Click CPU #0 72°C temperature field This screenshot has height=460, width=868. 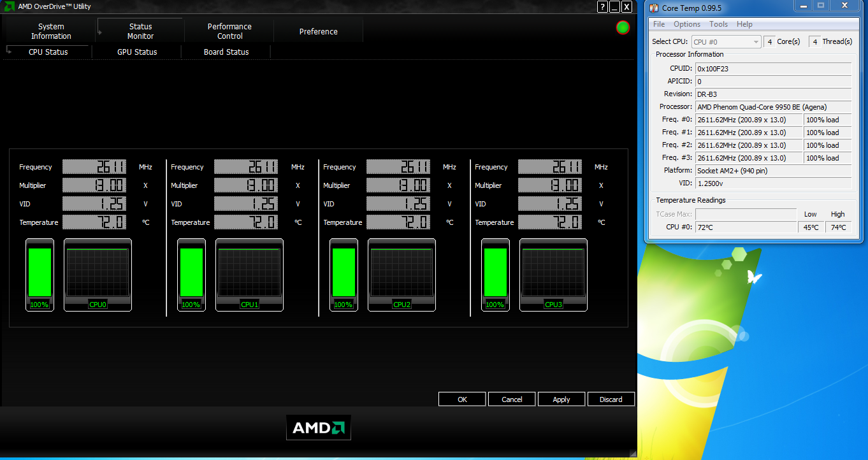[746, 227]
